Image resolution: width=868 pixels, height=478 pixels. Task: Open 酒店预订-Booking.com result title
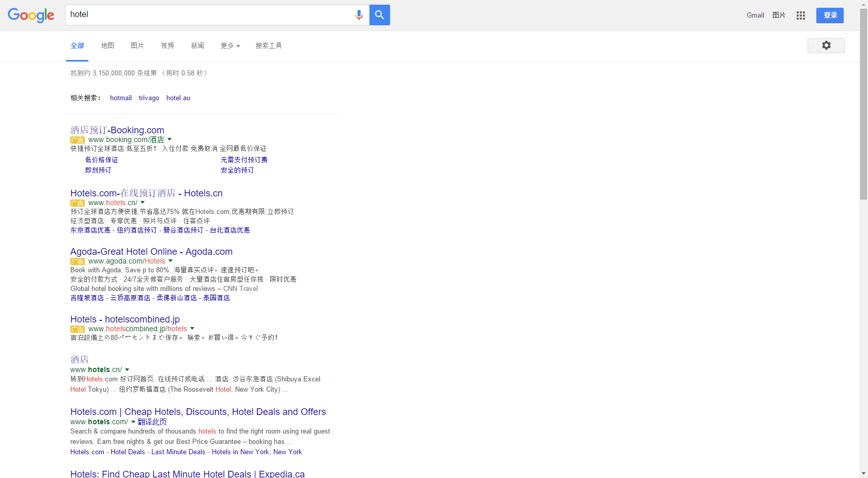pos(117,130)
